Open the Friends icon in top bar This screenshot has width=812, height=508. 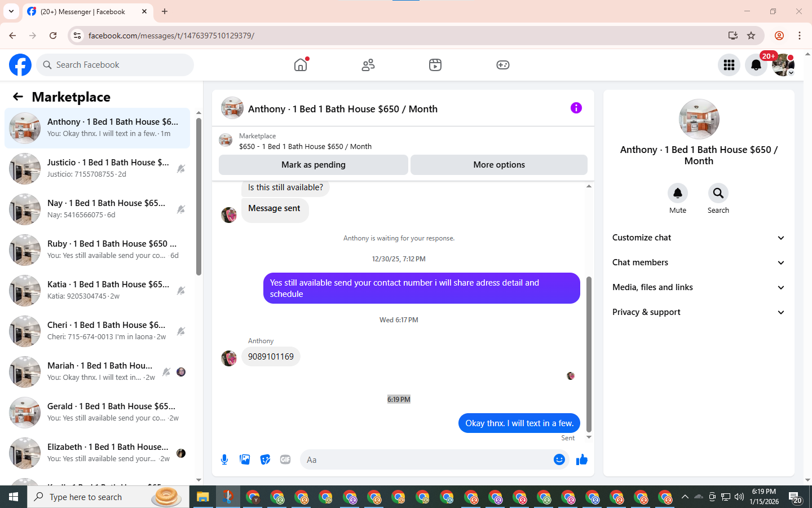point(368,65)
